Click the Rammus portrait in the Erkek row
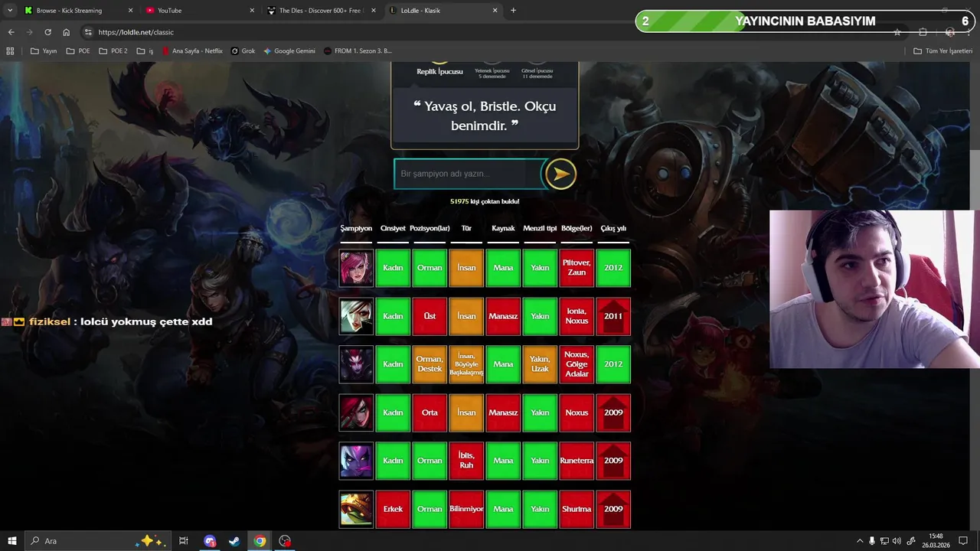 (x=356, y=509)
